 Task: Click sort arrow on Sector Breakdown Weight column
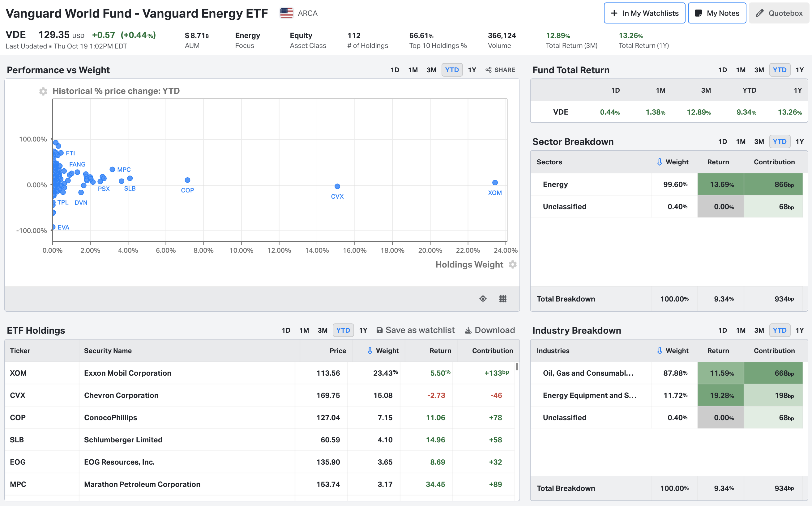pos(660,162)
